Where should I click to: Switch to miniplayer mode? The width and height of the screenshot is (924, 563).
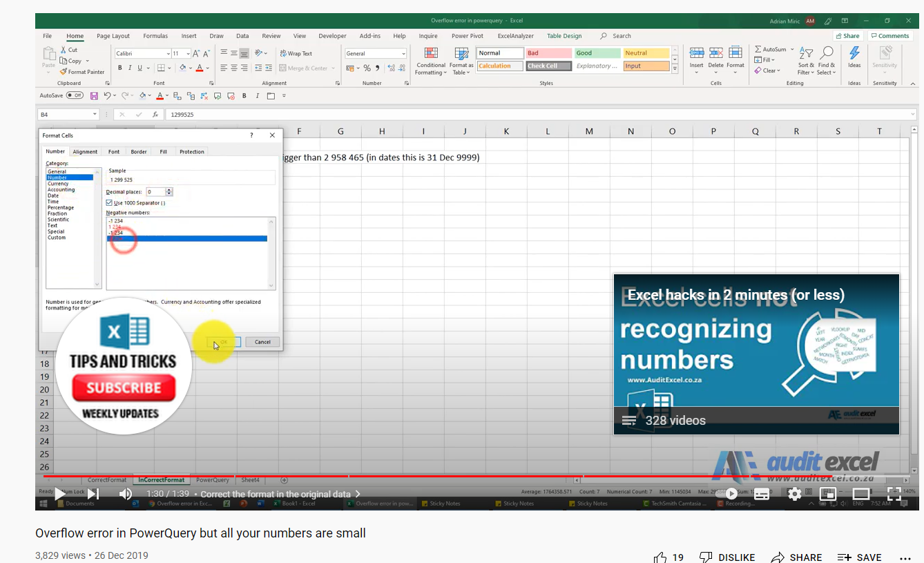point(828,494)
